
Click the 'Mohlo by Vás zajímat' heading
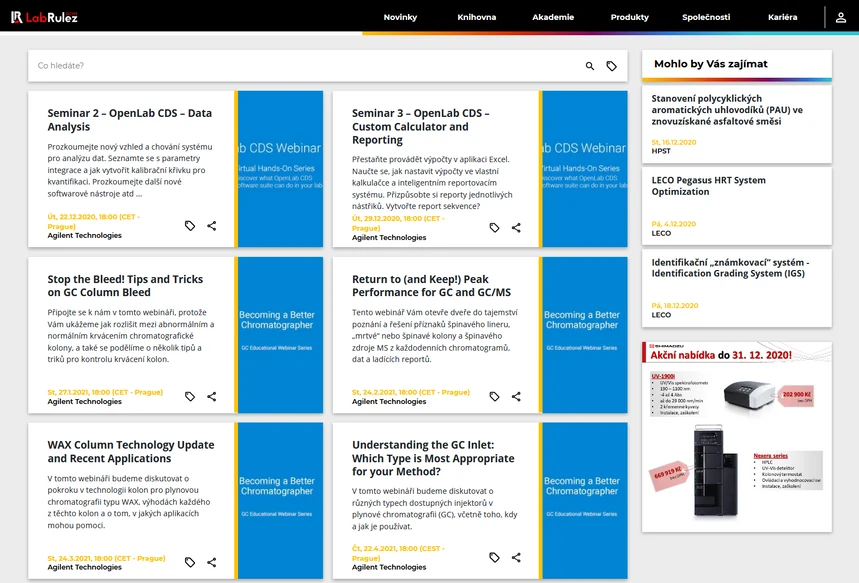(711, 64)
